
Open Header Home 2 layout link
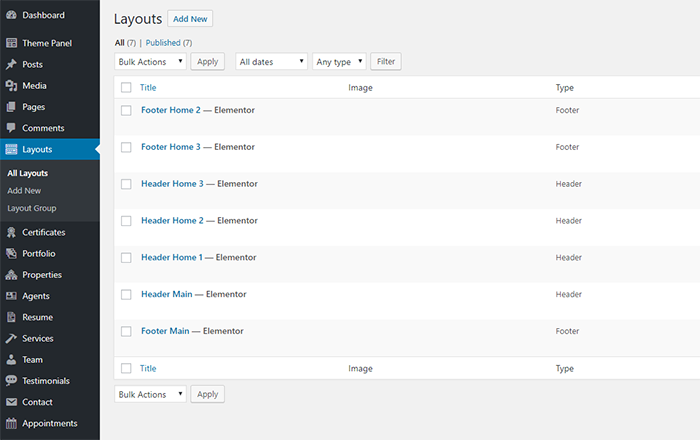pos(172,220)
